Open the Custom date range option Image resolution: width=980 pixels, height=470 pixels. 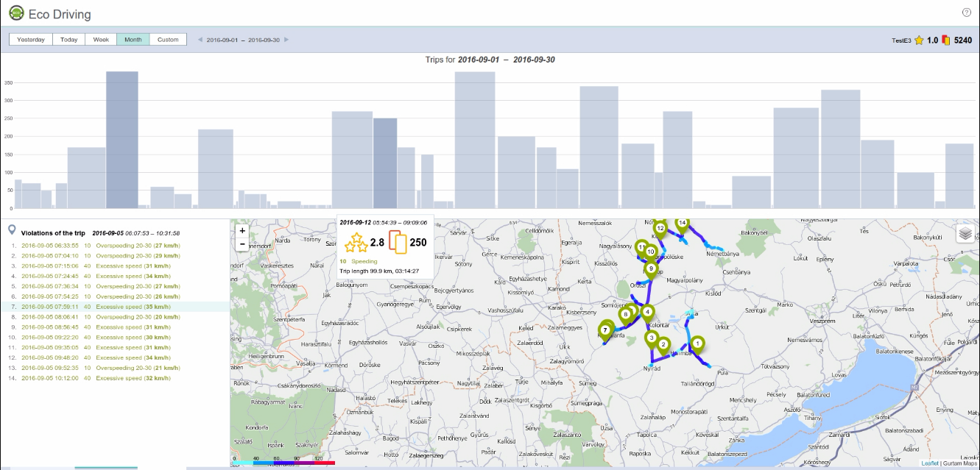(x=168, y=40)
